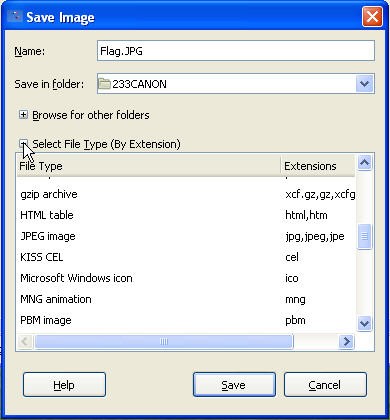Viewport: 390px width, 420px height.
Task: Select the JPEG image file type
Action: [48, 236]
